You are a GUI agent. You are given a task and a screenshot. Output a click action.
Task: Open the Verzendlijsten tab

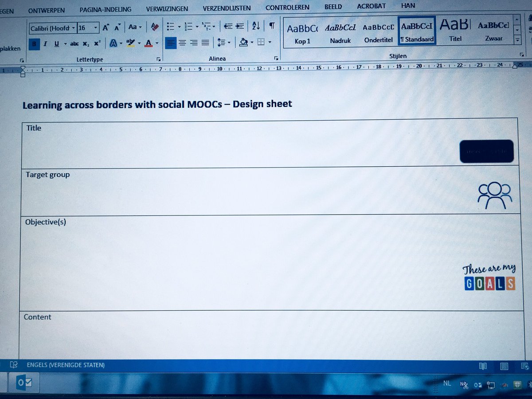coord(227,8)
